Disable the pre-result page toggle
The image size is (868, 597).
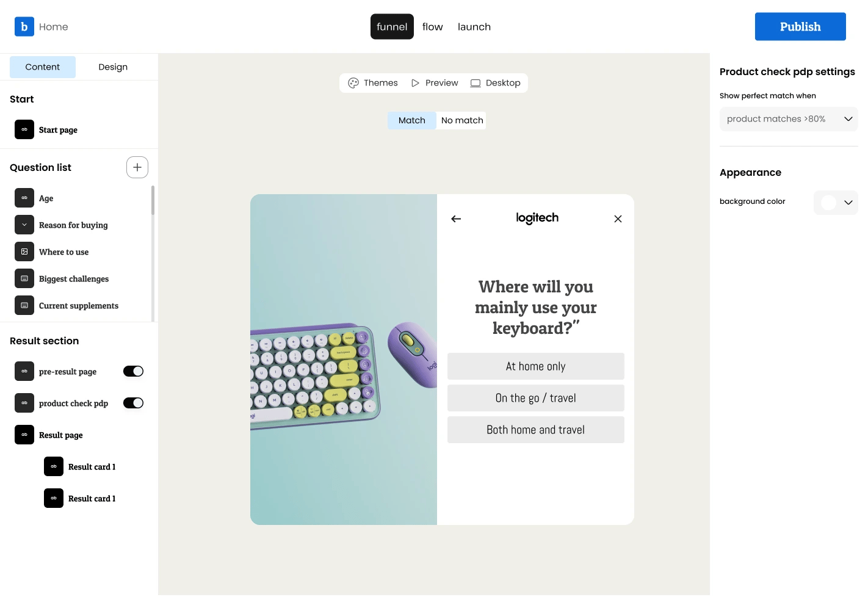coord(133,371)
